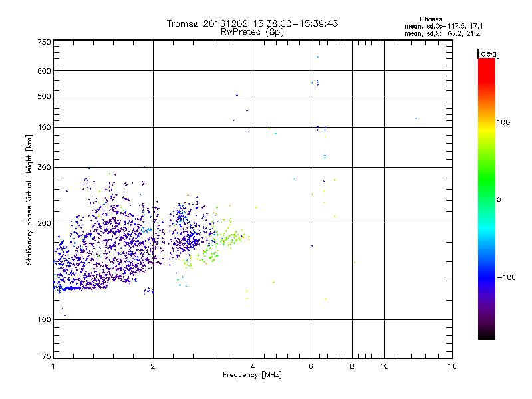Click the topmost blue point above 600 km
This screenshot has height=399, width=532.
(x=318, y=57)
